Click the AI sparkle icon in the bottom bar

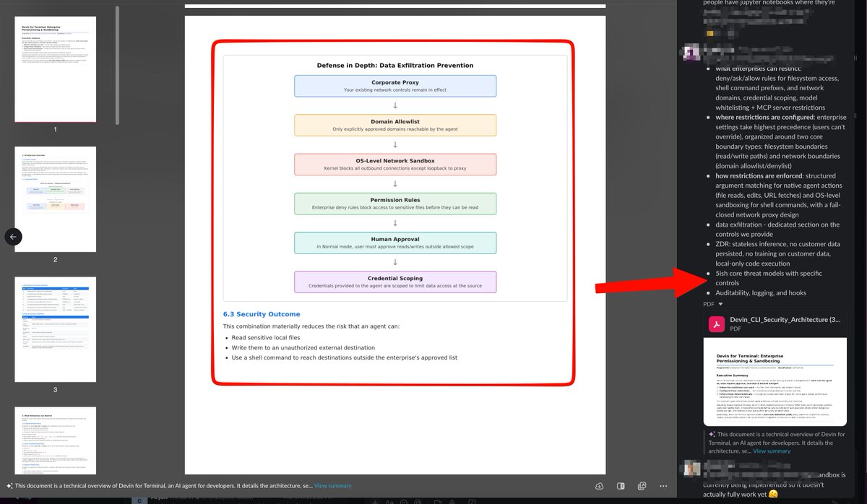[x=9, y=486]
